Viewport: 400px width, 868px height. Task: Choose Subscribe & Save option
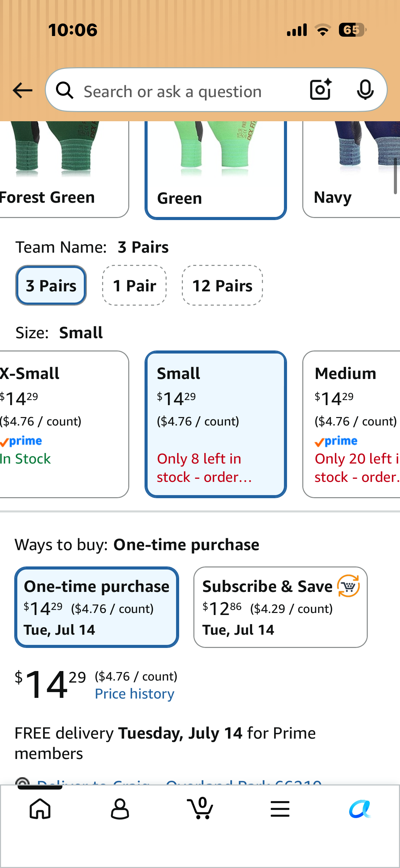pos(280,607)
